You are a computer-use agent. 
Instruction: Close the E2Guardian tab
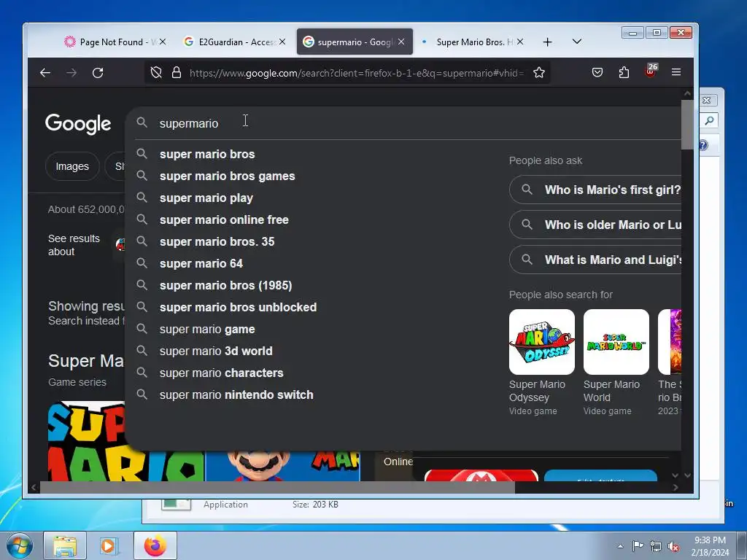tap(282, 42)
